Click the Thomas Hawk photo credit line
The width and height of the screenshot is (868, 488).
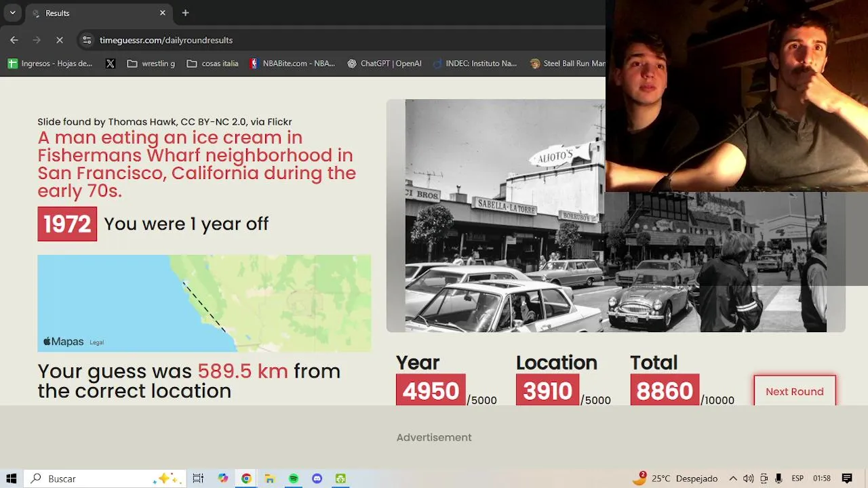[x=165, y=122]
